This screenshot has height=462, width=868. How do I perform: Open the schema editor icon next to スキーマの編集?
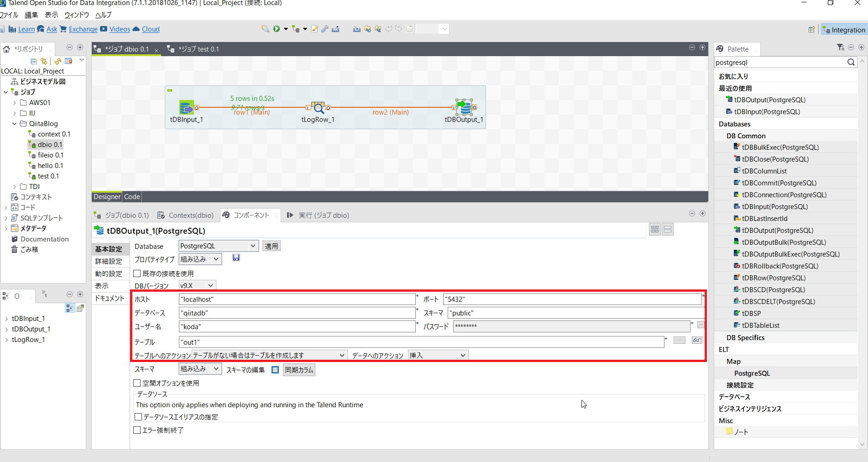click(x=275, y=370)
